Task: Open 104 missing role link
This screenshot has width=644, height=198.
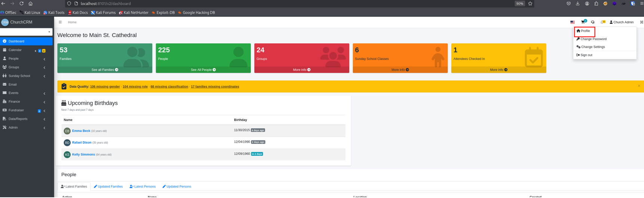Action: click(x=135, y=86)
